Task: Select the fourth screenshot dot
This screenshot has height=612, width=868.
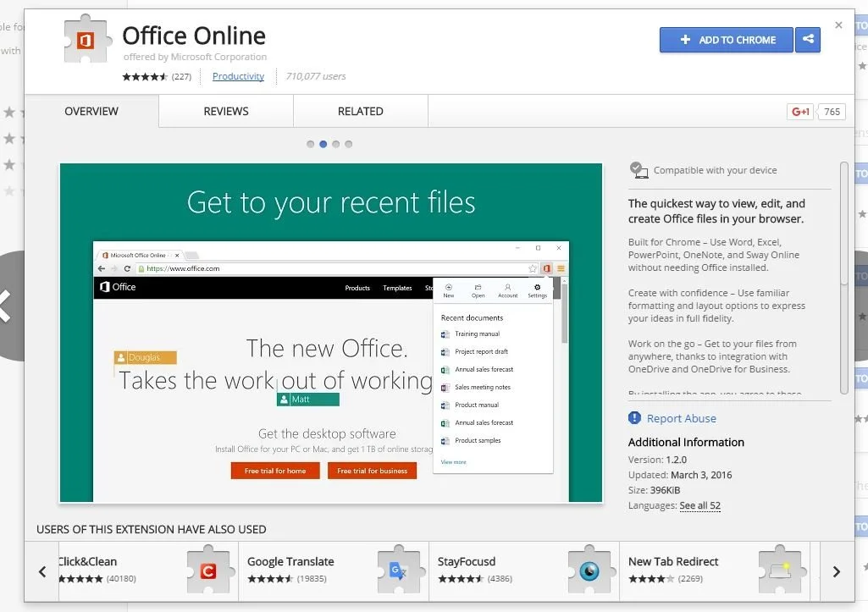Action: [x=348, y=144]
